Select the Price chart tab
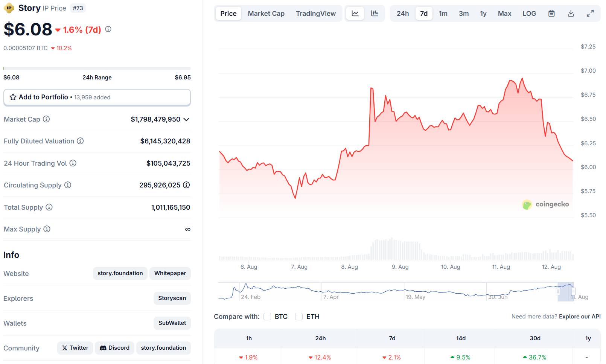 (x=228, y=14)
